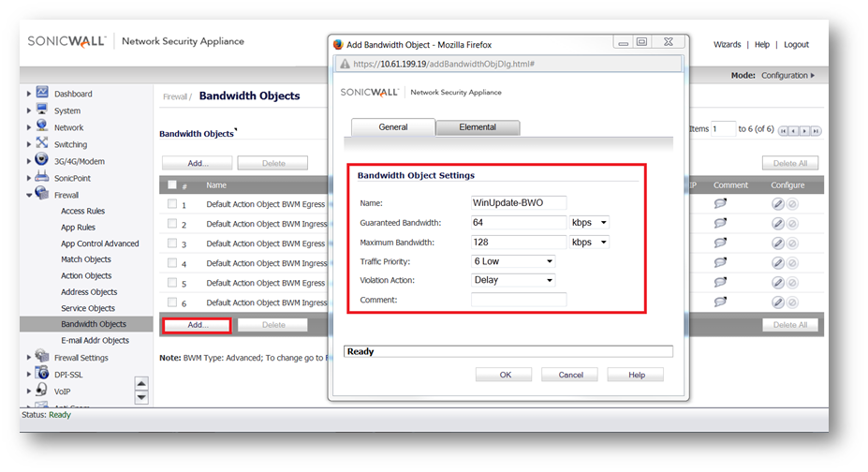Switch to the Elemental tab
The height and width of the screenshot is (472, 868).
click(478, 127)
